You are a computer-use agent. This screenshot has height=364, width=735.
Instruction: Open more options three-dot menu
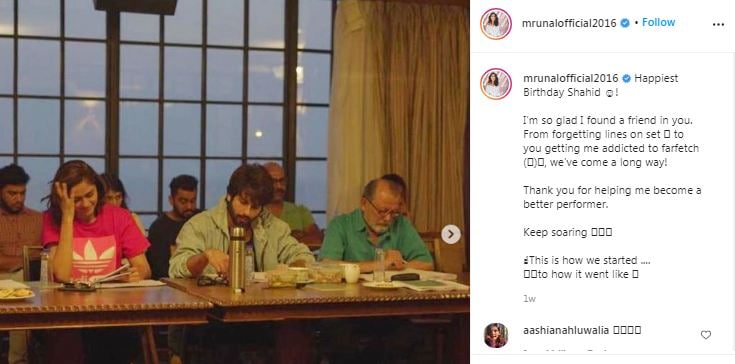718,24
